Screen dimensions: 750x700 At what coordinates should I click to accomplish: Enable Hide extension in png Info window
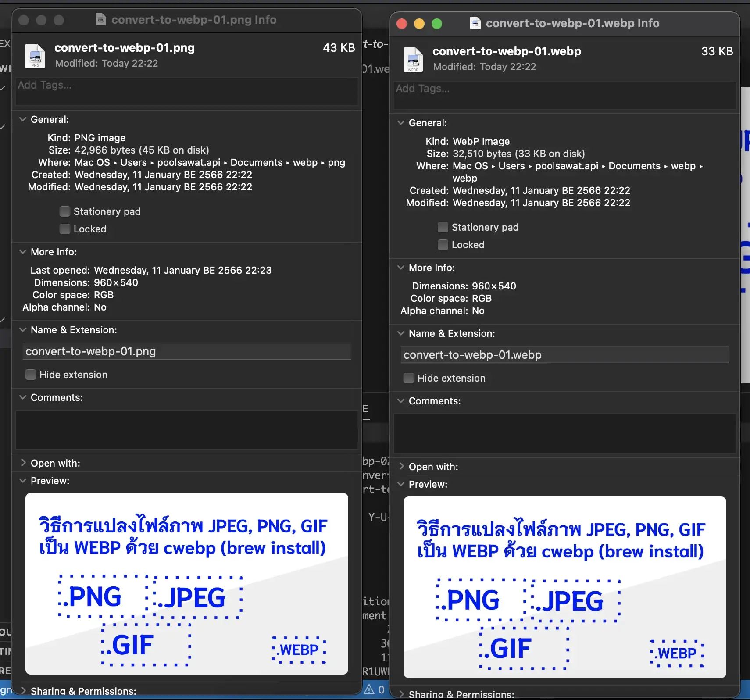click(31, 375)
